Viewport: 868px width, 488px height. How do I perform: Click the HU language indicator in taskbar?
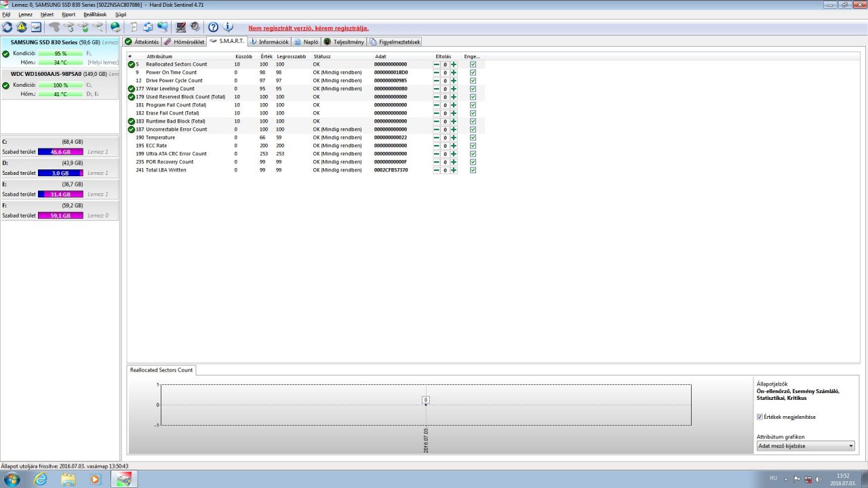tap(774, 478)
